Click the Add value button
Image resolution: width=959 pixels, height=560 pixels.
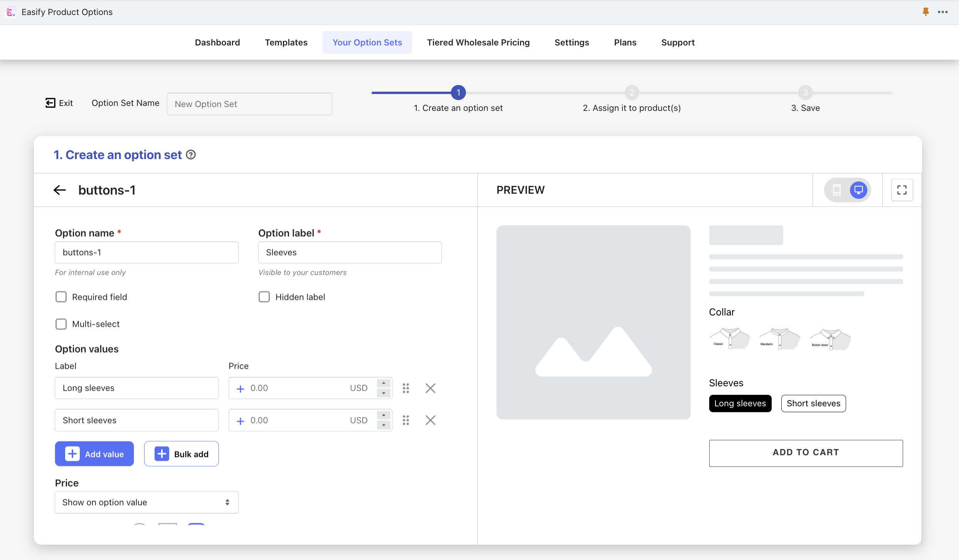click(x=94, y=454)
